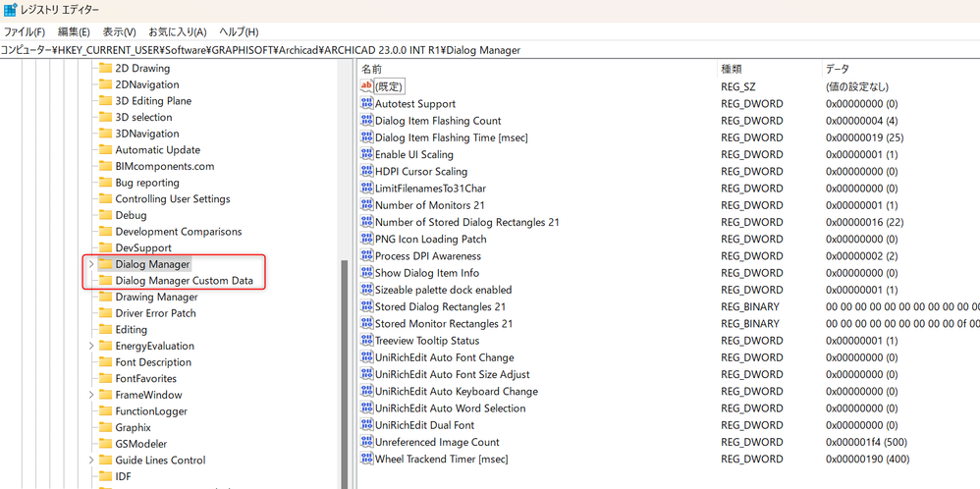Click the LimitFilenamesTo31Char value icon
This screenshot has width=980, height=489.
367,188
